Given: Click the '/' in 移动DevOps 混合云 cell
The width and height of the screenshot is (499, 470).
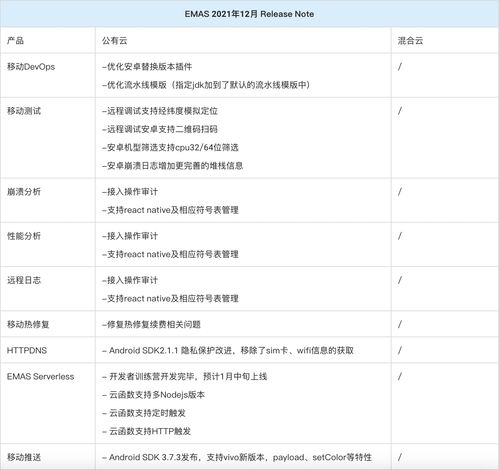Looking at the screenshot, I should [399, 67].
